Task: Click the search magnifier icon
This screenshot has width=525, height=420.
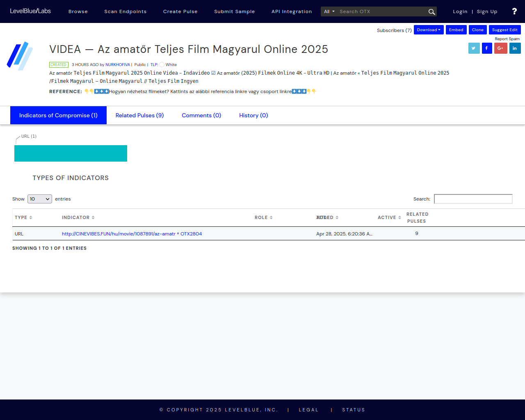Action: [x=431, y=12]
